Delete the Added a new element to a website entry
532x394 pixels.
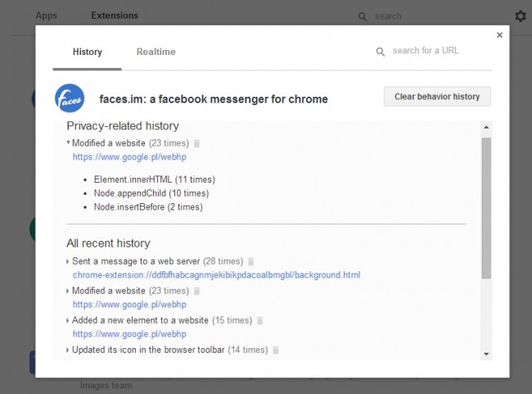[260, 320]
